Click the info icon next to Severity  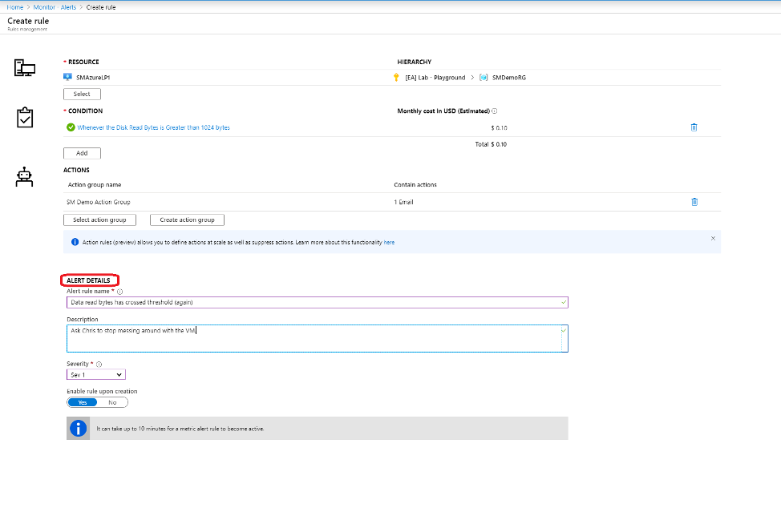[98, 364]
